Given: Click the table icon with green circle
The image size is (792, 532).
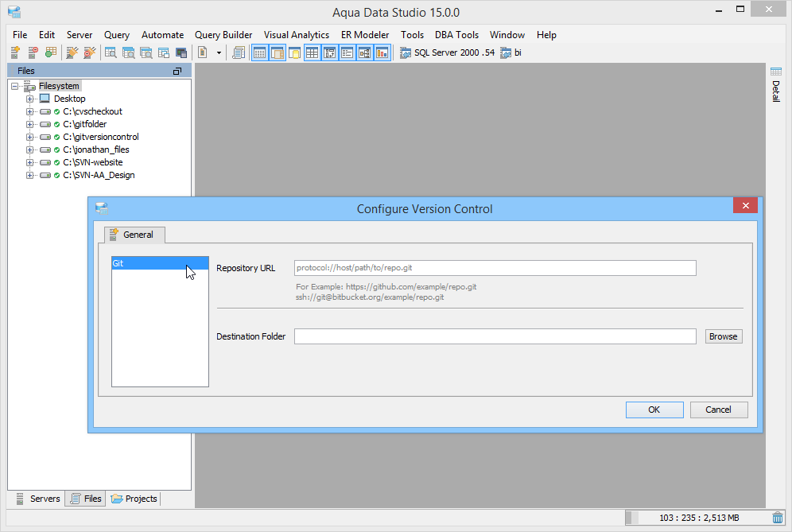Looking at the screenshot, I should (51, 52).
